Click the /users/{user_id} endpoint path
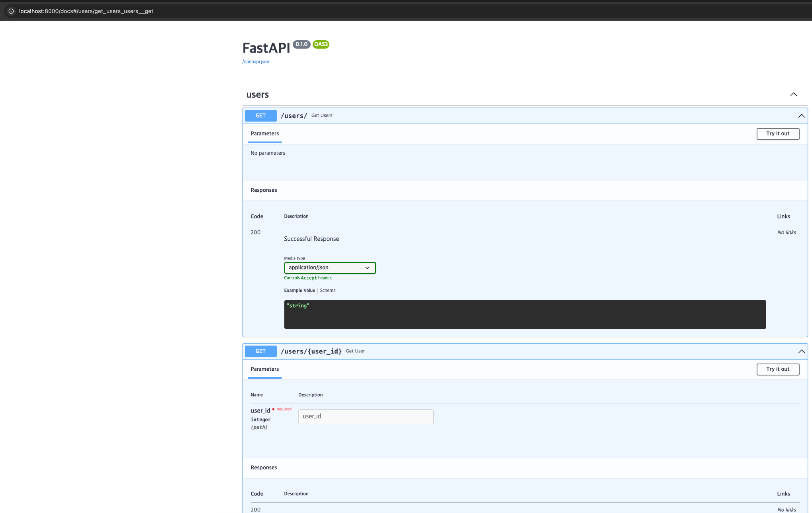This screenshot has height=513, width=812. click(x=311, y=352)
